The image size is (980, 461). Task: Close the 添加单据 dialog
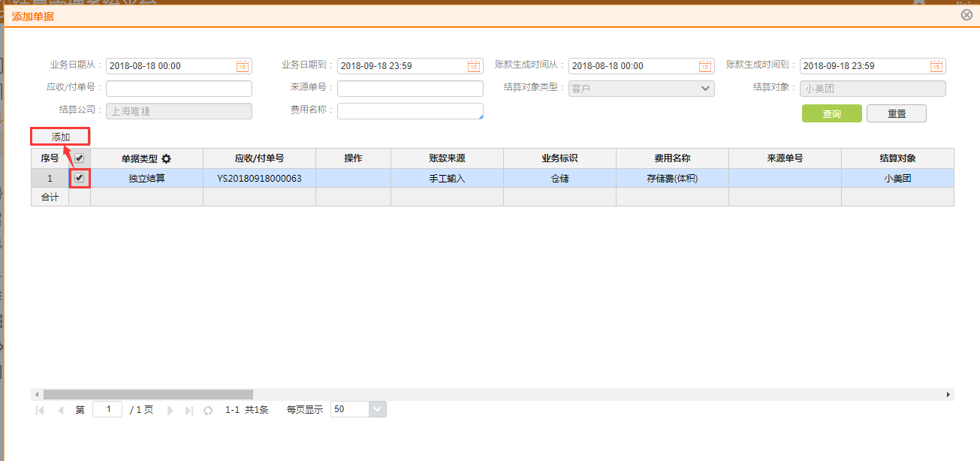pos(966,15)
